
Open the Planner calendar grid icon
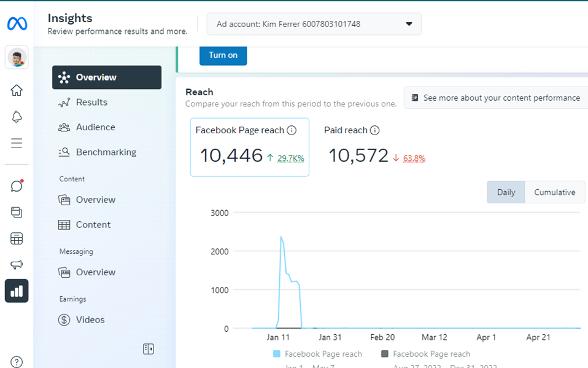17,238
